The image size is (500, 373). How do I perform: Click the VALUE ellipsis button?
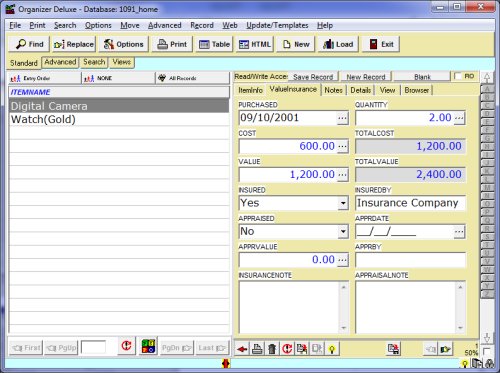(x=343, y=175)
